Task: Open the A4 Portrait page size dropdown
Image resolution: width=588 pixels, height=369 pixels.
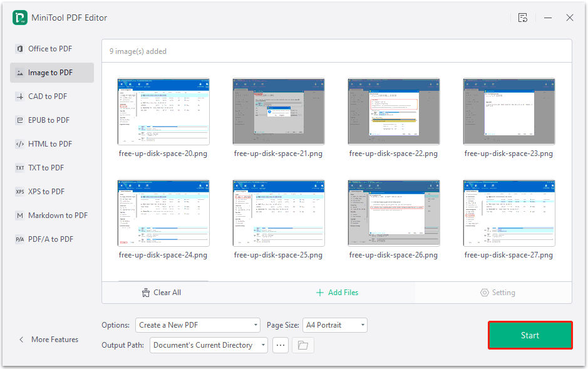Action: (x=335, y=325)
